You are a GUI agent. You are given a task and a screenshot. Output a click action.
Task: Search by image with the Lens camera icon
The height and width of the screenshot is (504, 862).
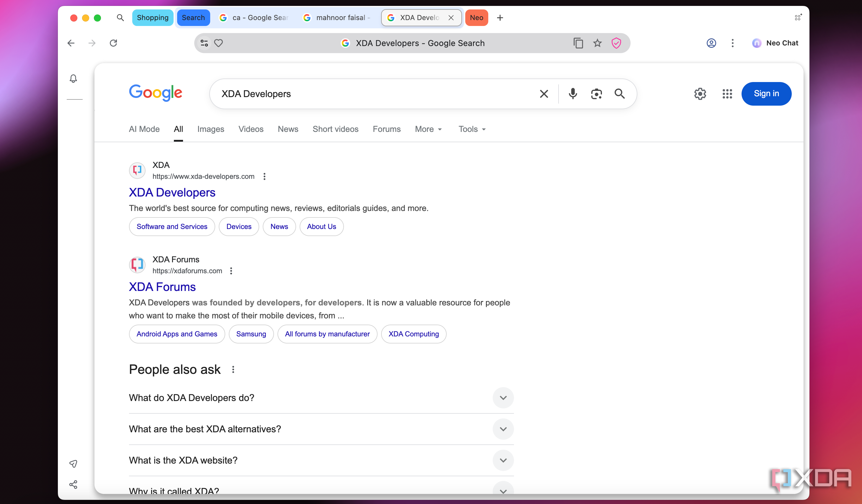596,94
